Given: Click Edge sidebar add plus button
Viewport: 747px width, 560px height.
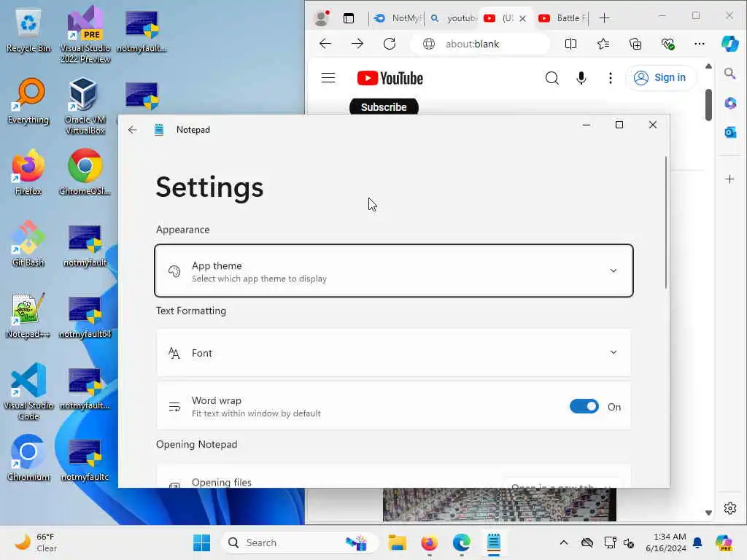Looking at the screenshot, I should click(729, 179).
